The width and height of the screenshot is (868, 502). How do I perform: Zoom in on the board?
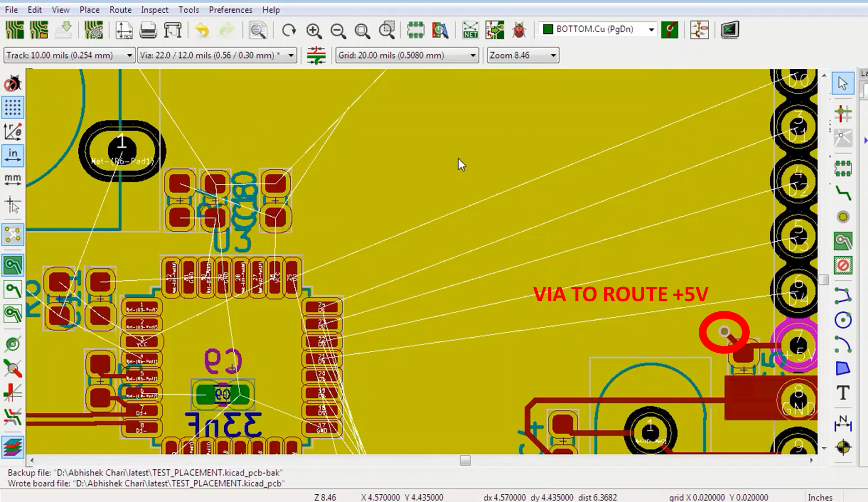tap(313, 30)
